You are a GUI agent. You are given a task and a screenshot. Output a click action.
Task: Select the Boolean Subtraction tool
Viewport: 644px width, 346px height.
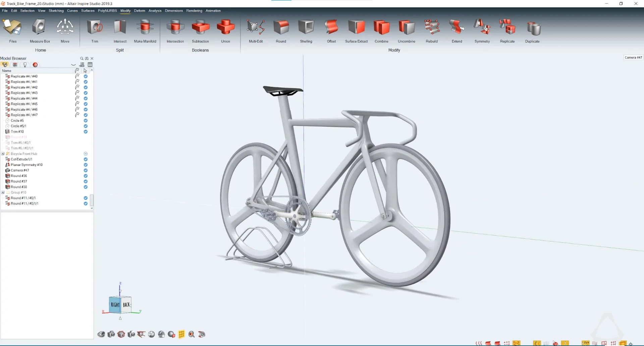200,31
